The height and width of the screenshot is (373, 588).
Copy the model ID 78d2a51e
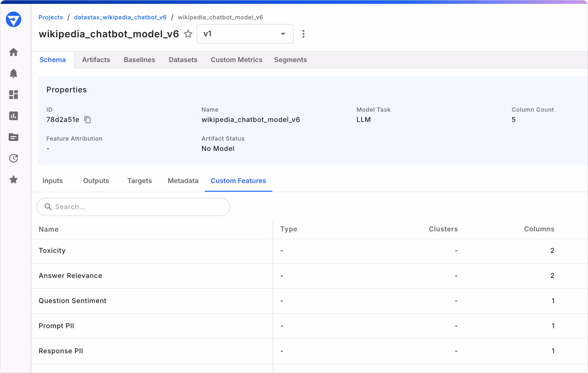click(87, 119)
